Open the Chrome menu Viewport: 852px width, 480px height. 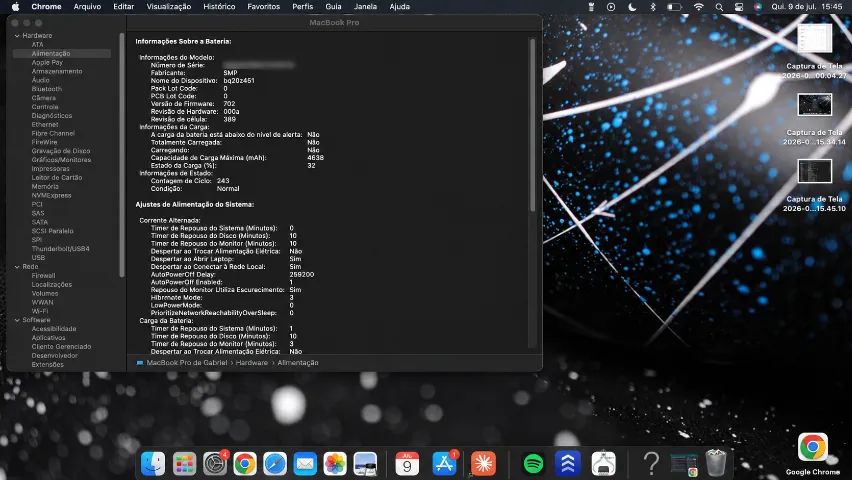pos(46,7)
